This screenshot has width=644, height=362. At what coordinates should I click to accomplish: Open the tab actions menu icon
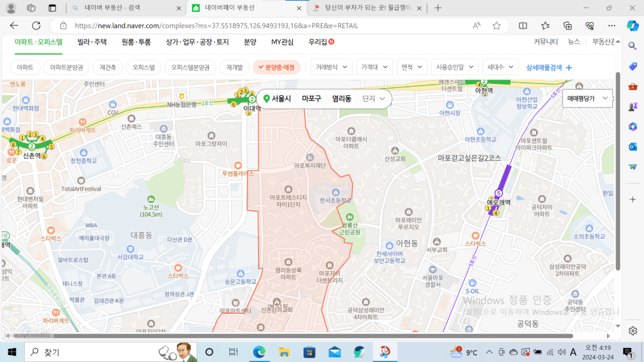click(x=52, y=8)
